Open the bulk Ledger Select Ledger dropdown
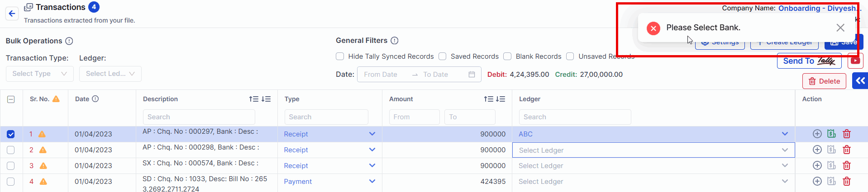Viewport: 868px width, 192px height. (x=110, y=74)
